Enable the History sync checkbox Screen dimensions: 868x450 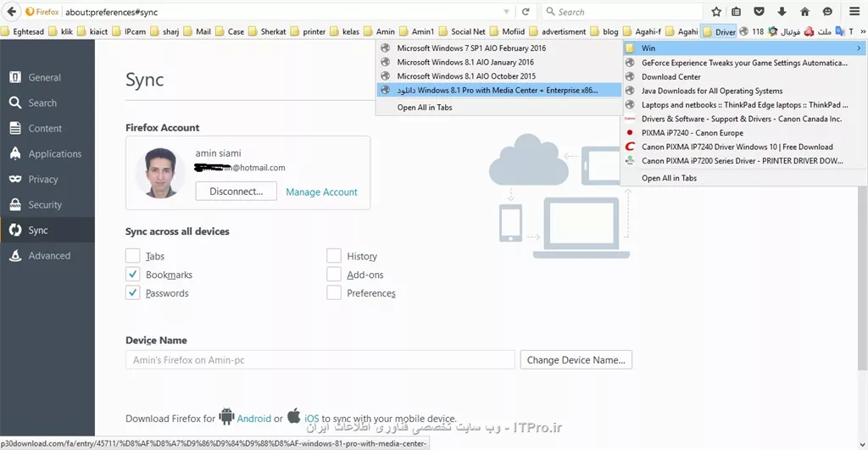pos(334,256)
